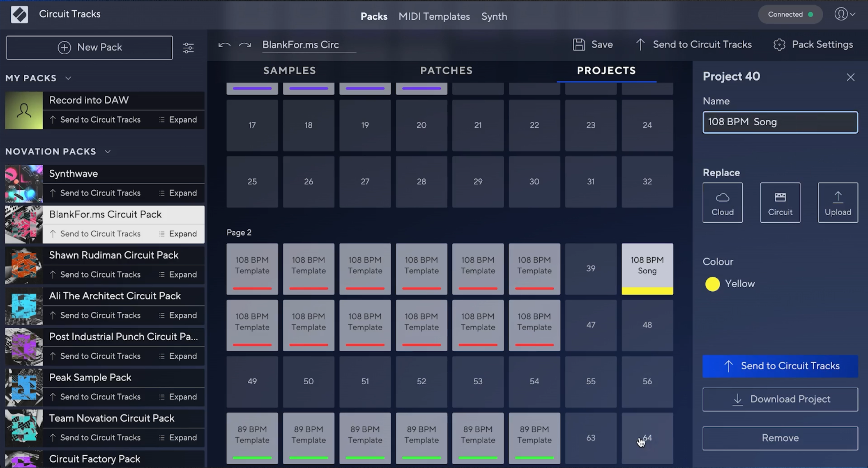This screenshot has width=868, height=468.
Task: Select Ali The Architect pack thumbnail
Action: point(24,306)
